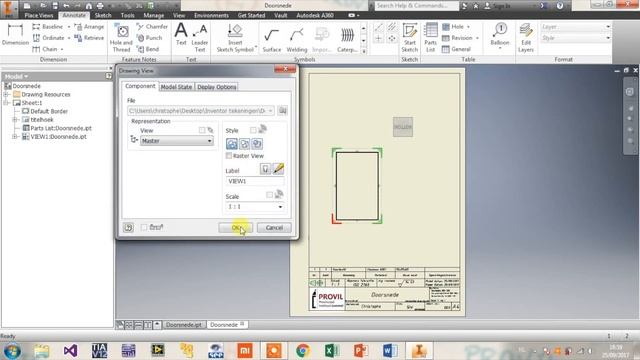
Task: Choose the Baseline dimension tool
Action: point(48,27)
